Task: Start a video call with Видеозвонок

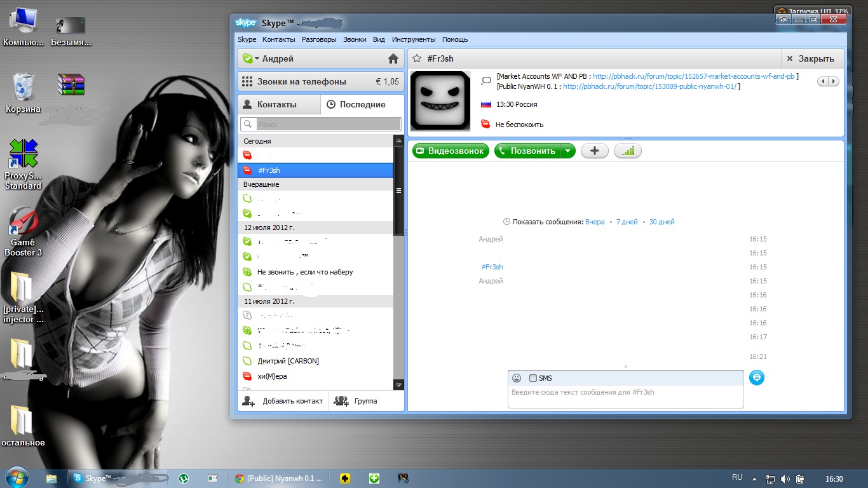Action: click(x=451, y=151)
